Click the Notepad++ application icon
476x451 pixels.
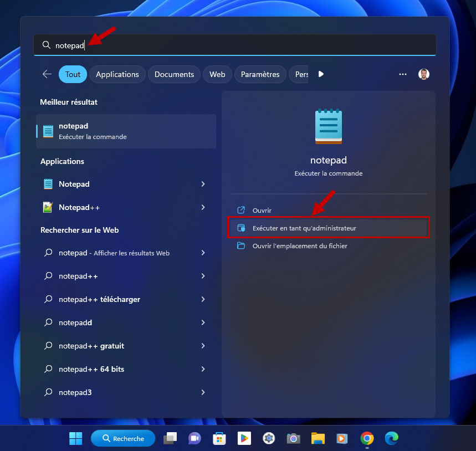[48, 207]
